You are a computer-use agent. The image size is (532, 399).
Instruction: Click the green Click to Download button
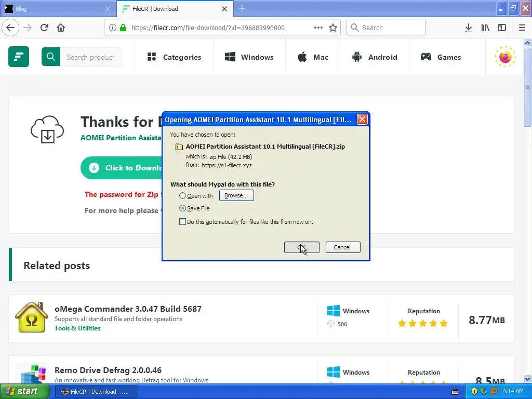click(122, 168)
